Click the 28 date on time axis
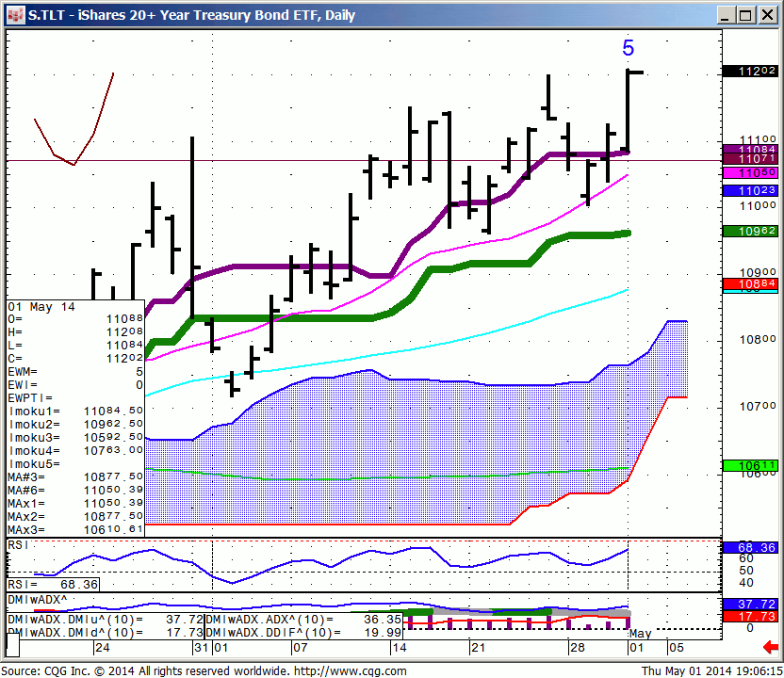The height and width of the screenshot is (678, 784). coord(577,648)
